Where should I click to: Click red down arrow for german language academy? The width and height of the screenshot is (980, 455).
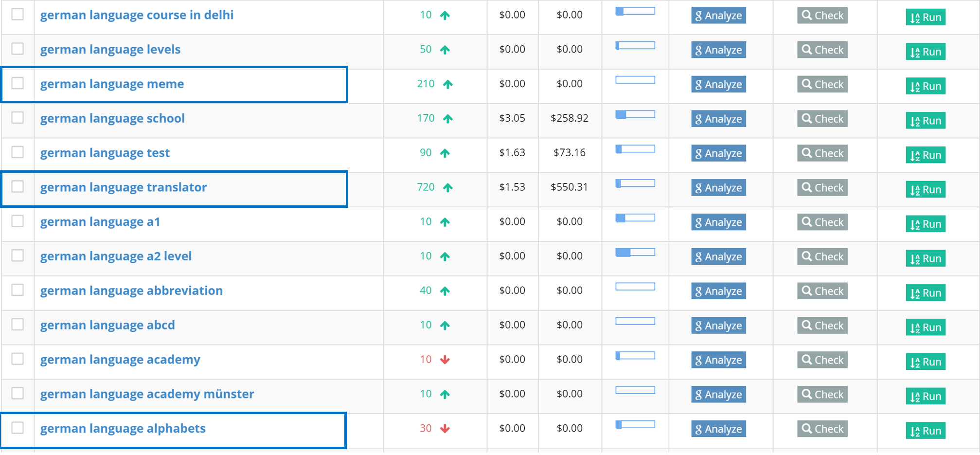click(x=445, y=360)
